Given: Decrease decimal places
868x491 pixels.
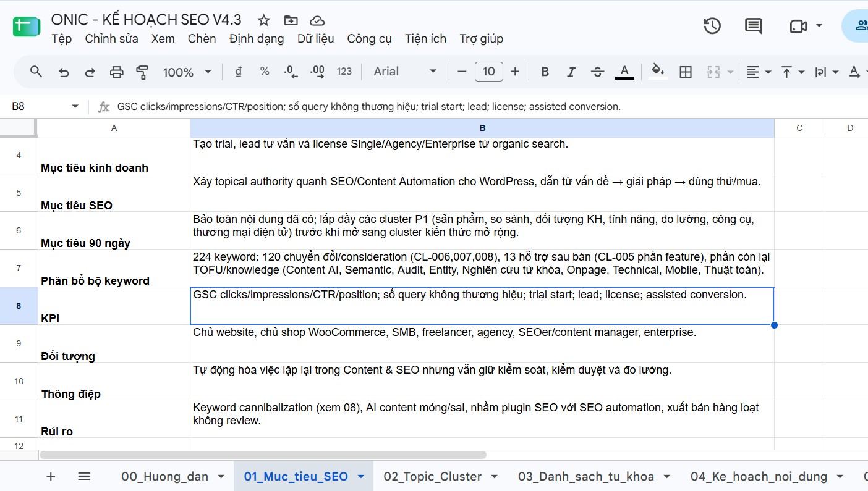Looking at the screenshot, I should tap(291, 72).
